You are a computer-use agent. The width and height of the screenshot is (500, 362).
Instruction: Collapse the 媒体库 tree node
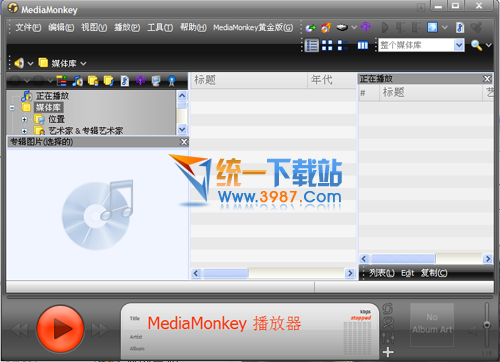[12, 108]
